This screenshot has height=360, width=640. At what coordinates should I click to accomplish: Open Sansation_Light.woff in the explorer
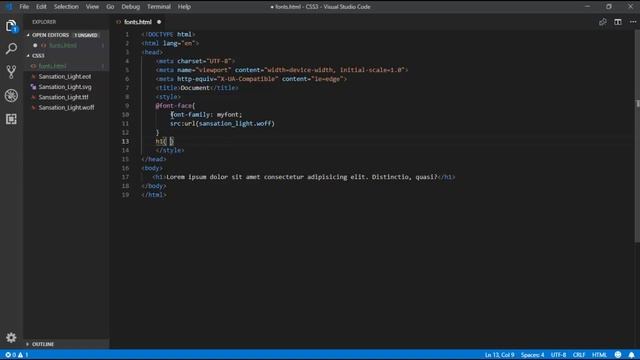point(66,108)
